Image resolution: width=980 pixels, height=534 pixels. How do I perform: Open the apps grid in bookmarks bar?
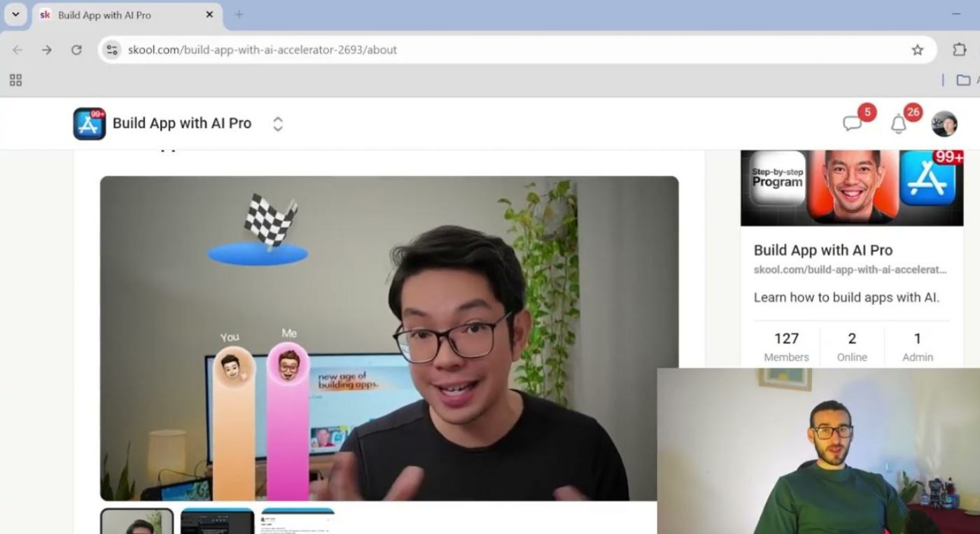point(15,80)
